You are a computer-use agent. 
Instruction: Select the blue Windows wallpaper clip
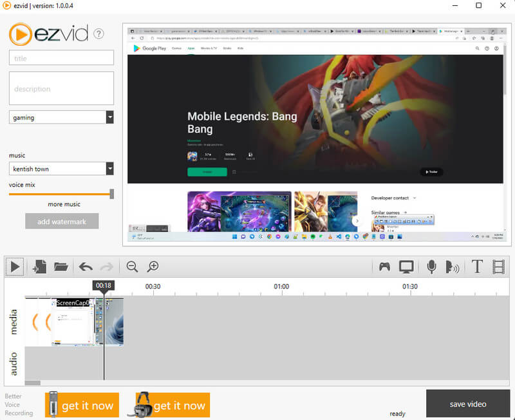114,322
